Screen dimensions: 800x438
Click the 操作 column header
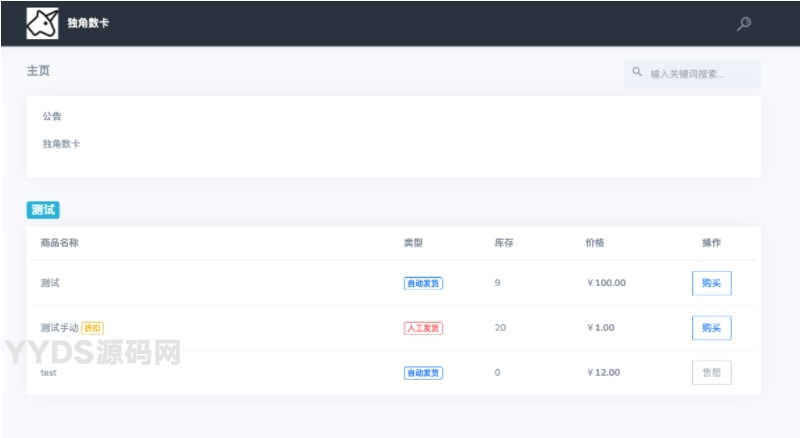pos(711,242)
